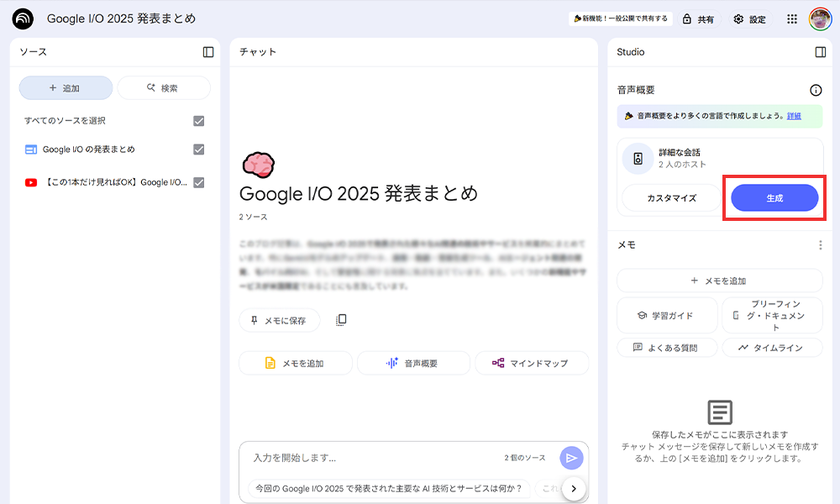840x504 pixels.
Task: Click the チャット panel header
Action: pyautogui.click(x=258, y=52)
